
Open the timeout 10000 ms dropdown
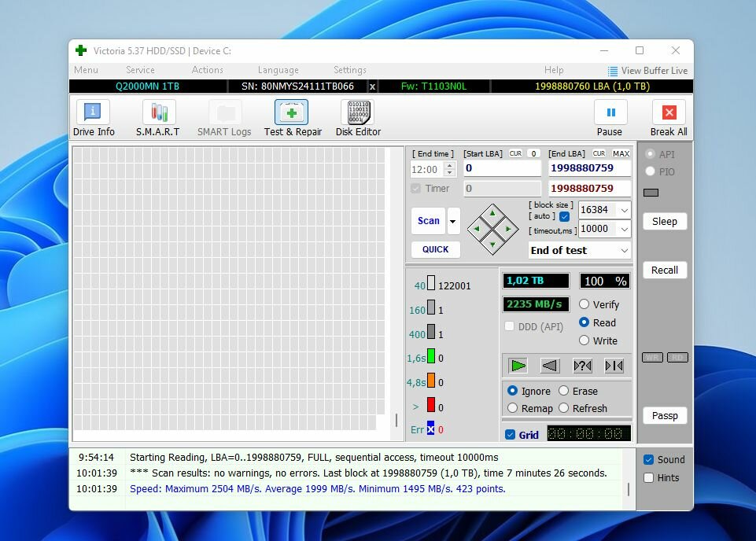624,229
